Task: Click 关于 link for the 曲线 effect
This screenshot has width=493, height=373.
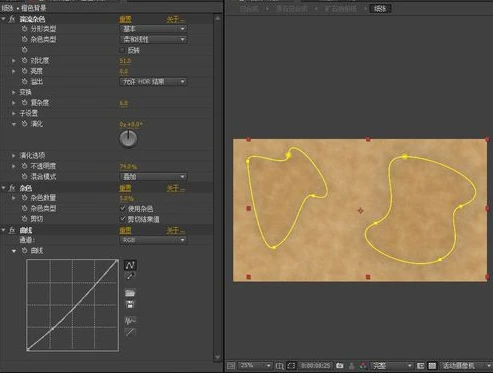Action: [175, 231]
